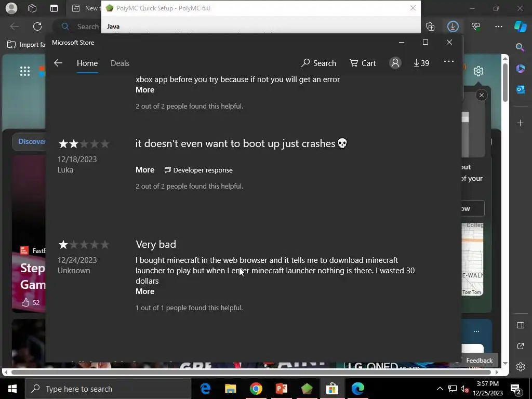Open the Store three-dot more menu
The height and width of the screenshot is (399, 532).
pos(449,61)
